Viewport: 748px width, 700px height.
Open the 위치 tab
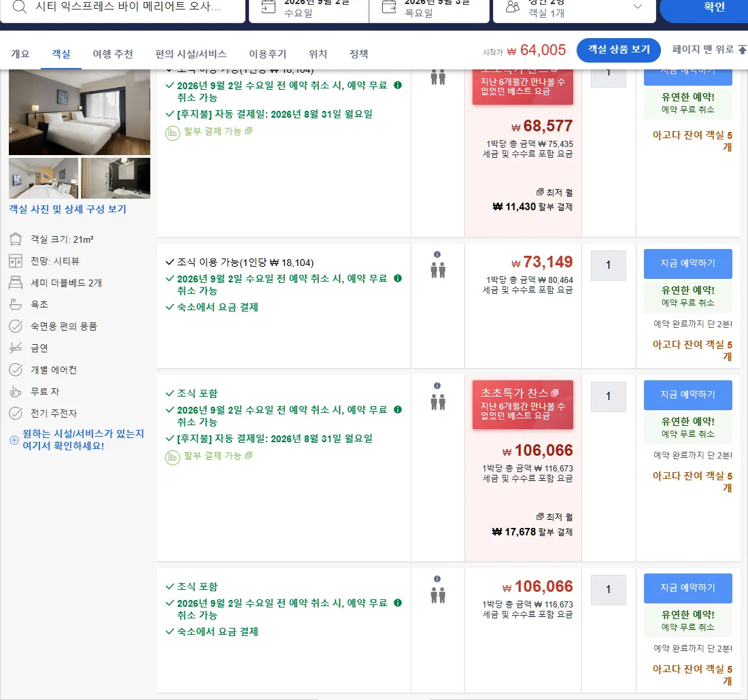[318, 54]
